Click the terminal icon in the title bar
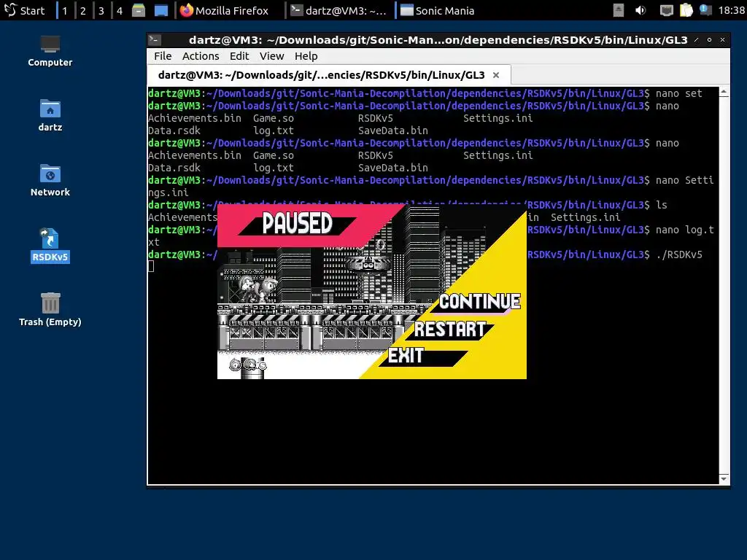This screenshot has height=560, width=747. (x=155, y=40)
